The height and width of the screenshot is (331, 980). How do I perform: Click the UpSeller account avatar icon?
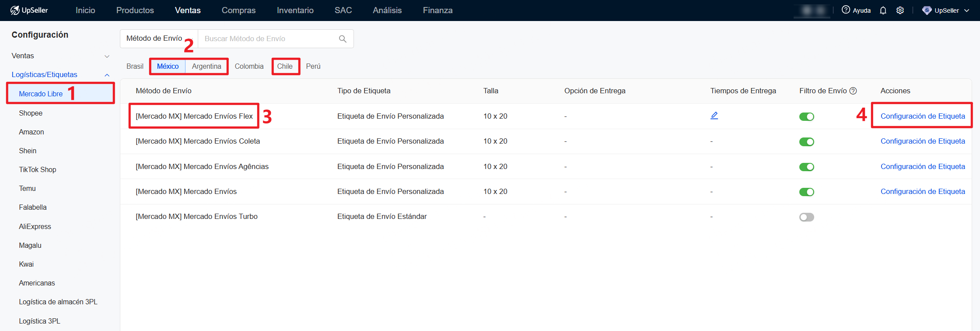927,10
